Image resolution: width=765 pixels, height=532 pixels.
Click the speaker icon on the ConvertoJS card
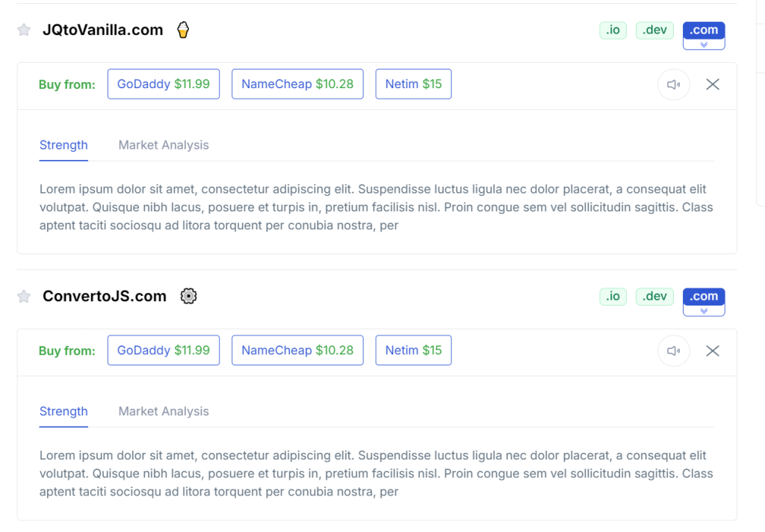point(673,350)
